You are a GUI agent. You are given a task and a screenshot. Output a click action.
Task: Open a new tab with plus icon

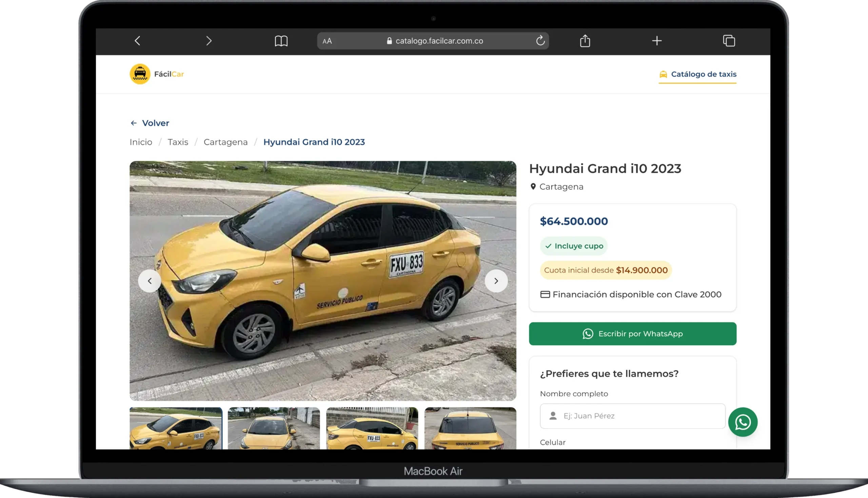656,41
